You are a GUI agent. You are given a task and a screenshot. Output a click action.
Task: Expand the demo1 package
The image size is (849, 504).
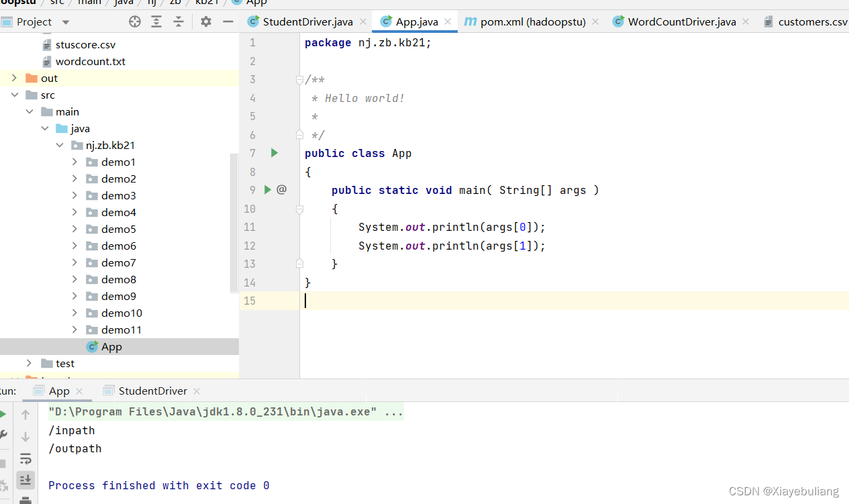point(74,162)
